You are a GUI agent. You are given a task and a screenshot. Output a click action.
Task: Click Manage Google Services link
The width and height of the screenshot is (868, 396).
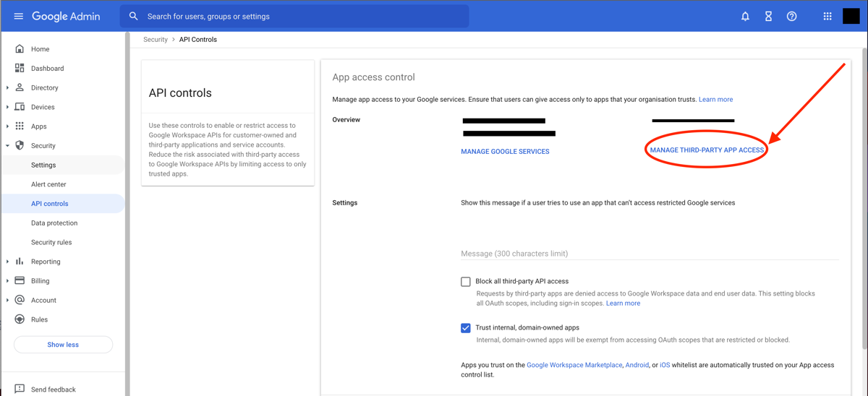pyautogui.click(x=505, y=151)
